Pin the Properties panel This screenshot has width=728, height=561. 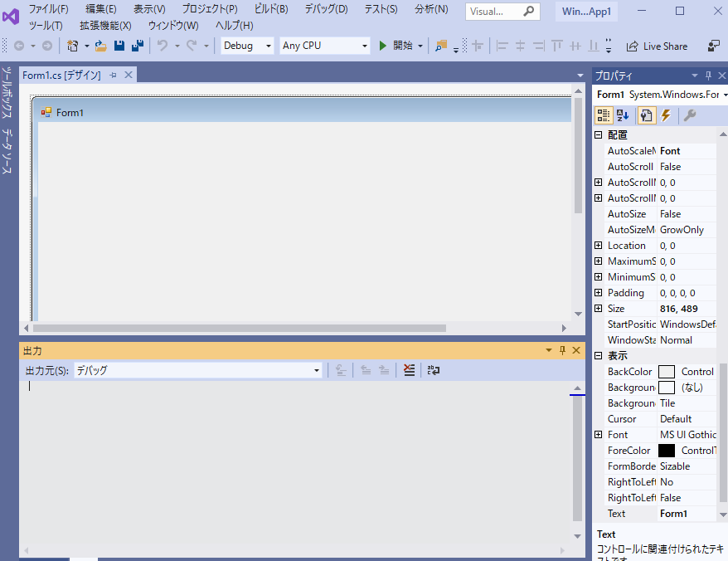coord(708,76)
